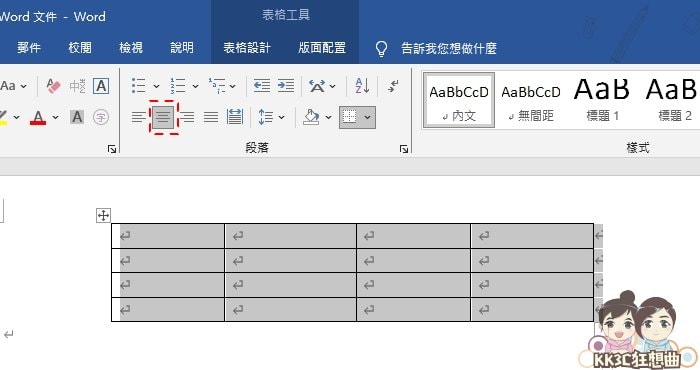Click the first cell of the table
700x370 pixels.
[168, 236]
